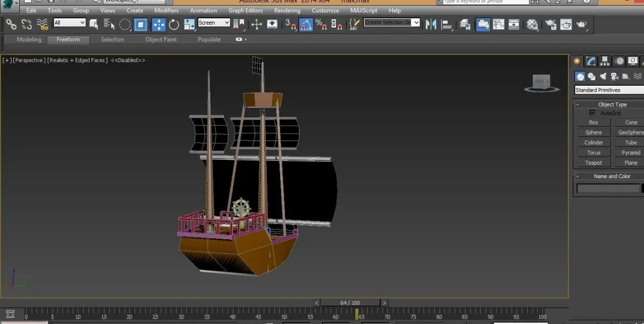Toggle Angle Snap
The image size is (644, 324).
click(306, 24)
